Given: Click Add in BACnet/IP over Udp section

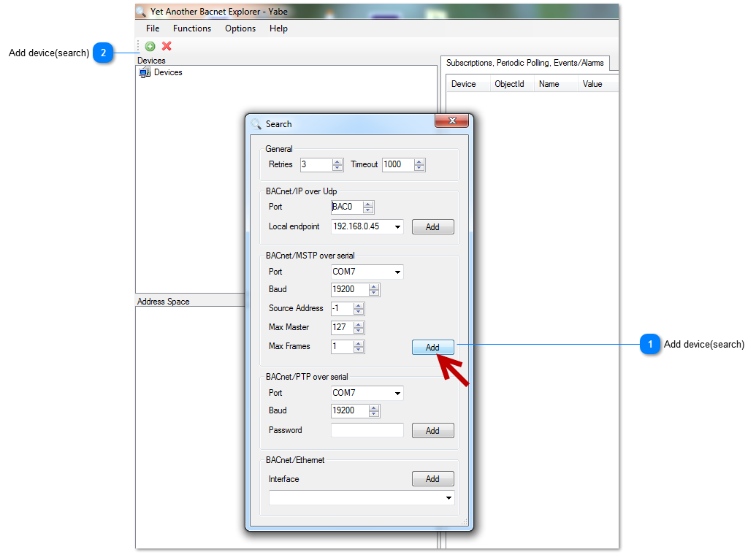Looking at the screenshot, I should [x=432, y=227].
